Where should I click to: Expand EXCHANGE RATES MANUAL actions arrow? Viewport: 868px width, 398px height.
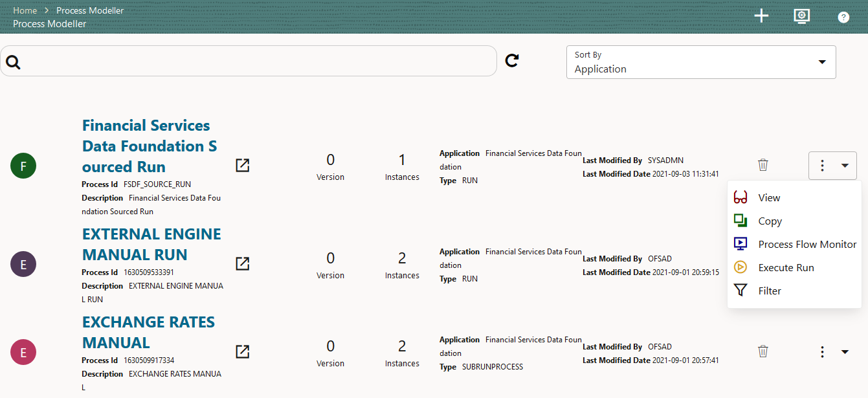(x=845, y=352)
